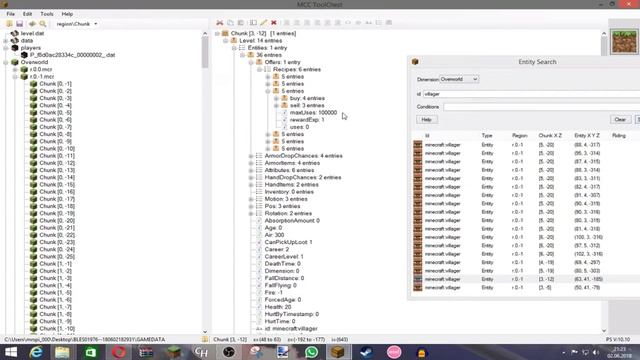
Task: Select villager result at entity (100, 3, -316)
Action: (527, 237)
